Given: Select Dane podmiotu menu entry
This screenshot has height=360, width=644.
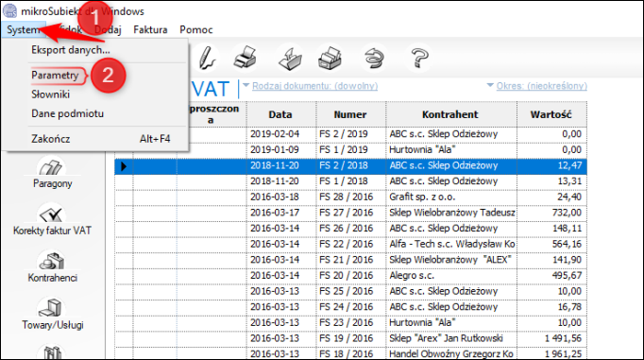Looking at the screenshot, I should coord(67,113).
